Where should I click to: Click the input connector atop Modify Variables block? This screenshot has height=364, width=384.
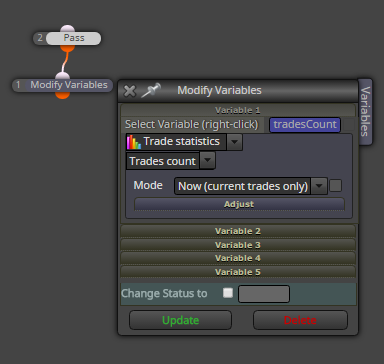click(x=62, y=76)
